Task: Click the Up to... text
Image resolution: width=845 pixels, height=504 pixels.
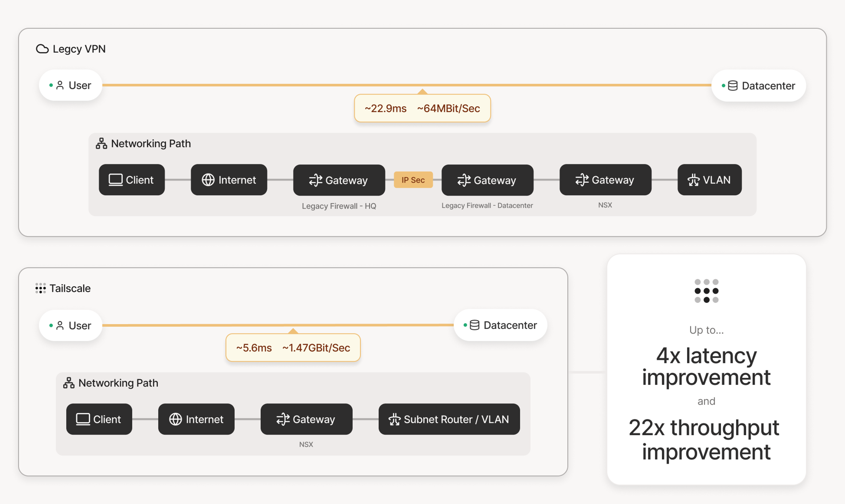Action: pyautogui.click(x=706, y=330)
